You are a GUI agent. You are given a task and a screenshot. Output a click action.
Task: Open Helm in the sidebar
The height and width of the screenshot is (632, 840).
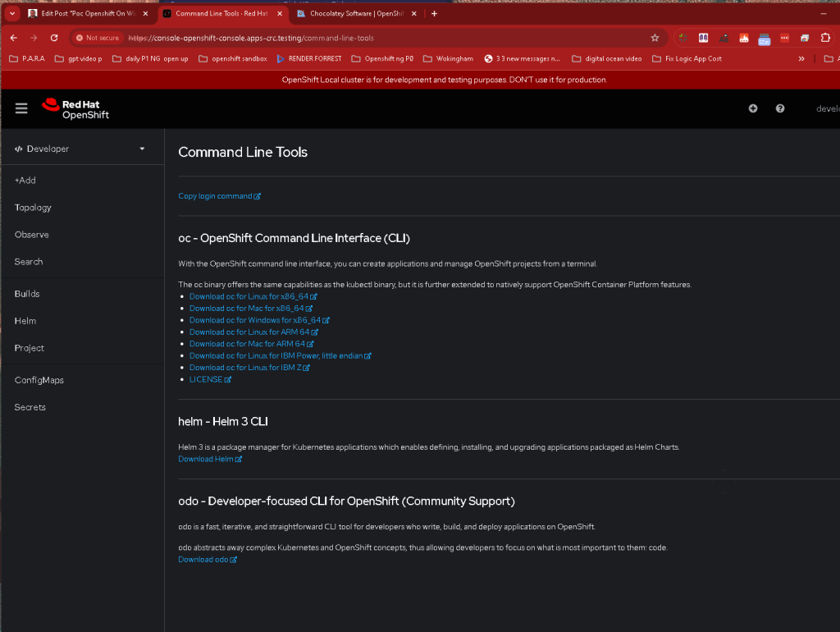[25, 321]
